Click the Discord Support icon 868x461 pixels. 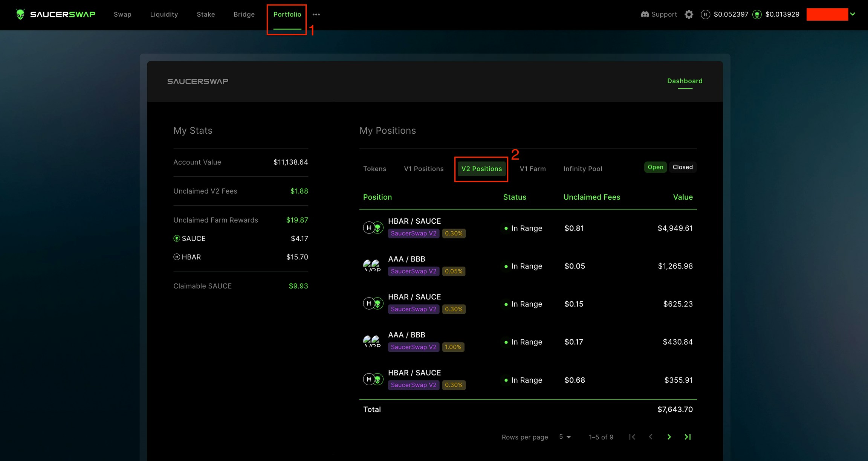pyautogui.click(x=645, y=14)
